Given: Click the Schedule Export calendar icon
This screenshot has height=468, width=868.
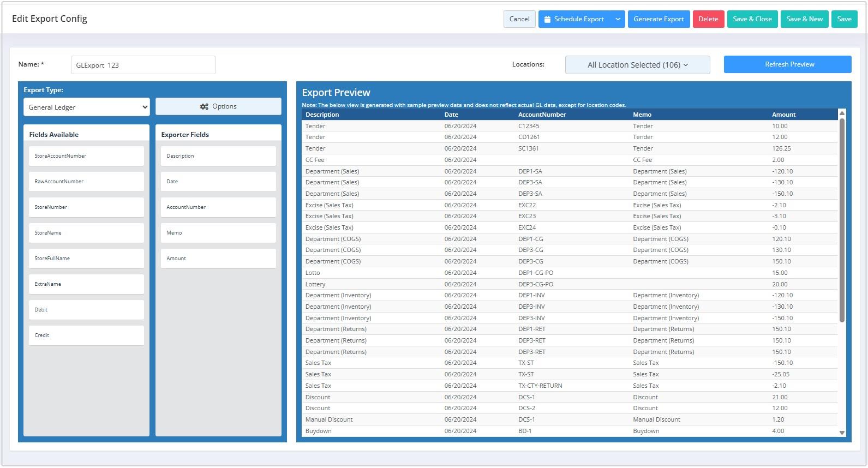Looking at the screenshot, I should point(547,19).
